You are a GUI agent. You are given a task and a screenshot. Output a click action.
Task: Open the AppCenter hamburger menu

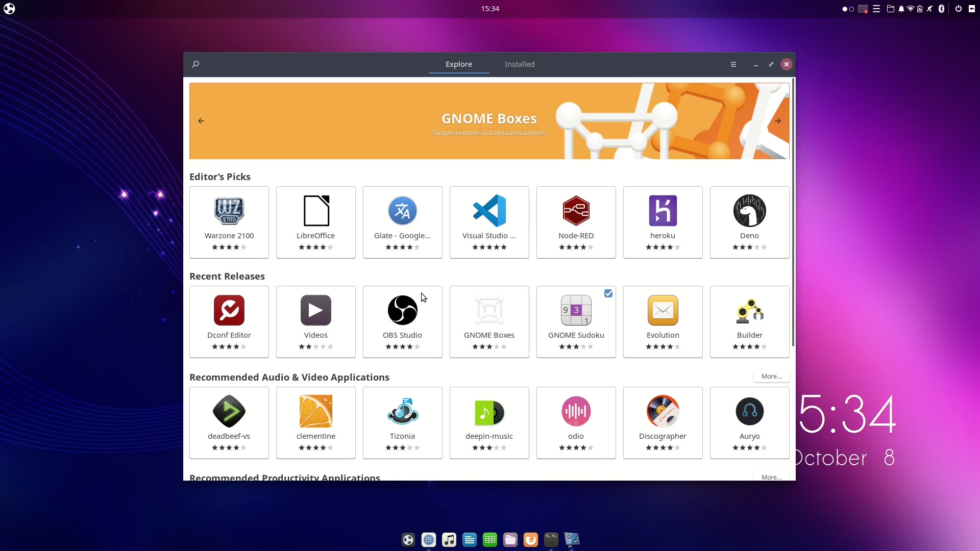click(x=733, y=64)
